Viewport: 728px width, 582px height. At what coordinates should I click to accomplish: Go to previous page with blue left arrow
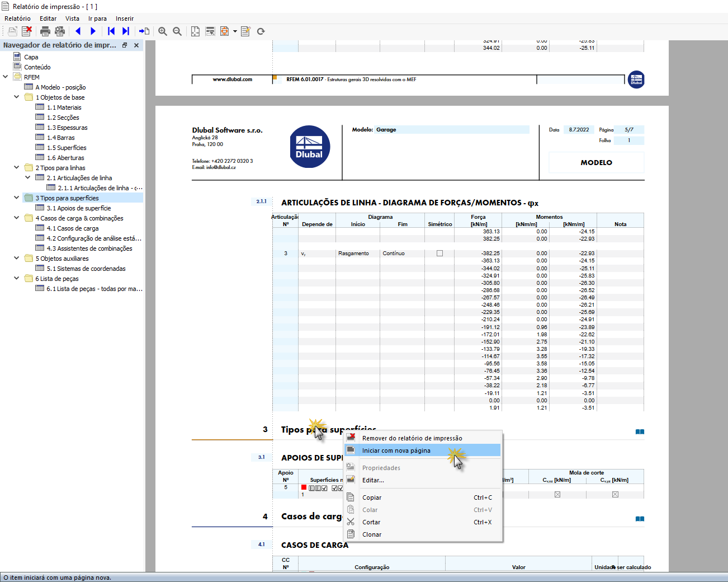pyautogui.click(x=78, y=31)
